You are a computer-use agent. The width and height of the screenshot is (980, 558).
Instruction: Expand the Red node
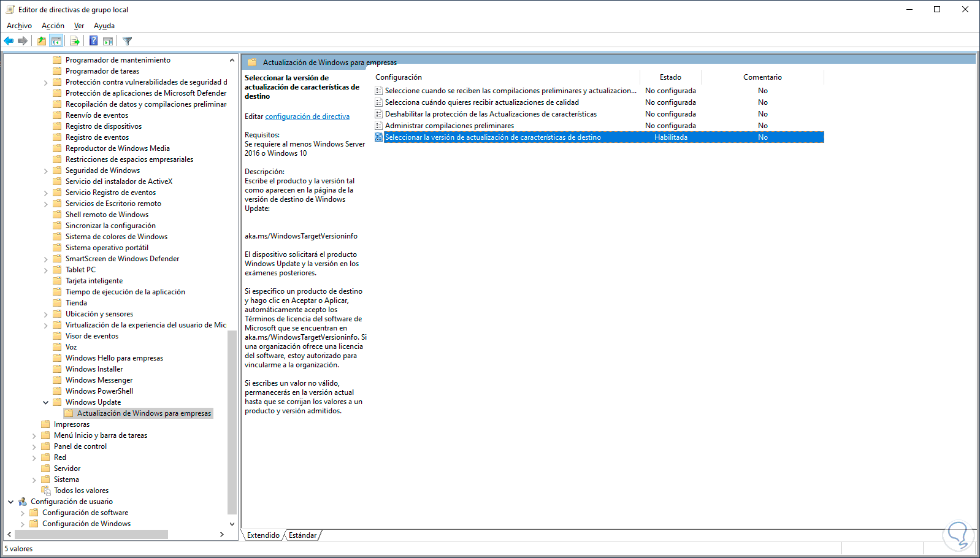pos(34,458)
